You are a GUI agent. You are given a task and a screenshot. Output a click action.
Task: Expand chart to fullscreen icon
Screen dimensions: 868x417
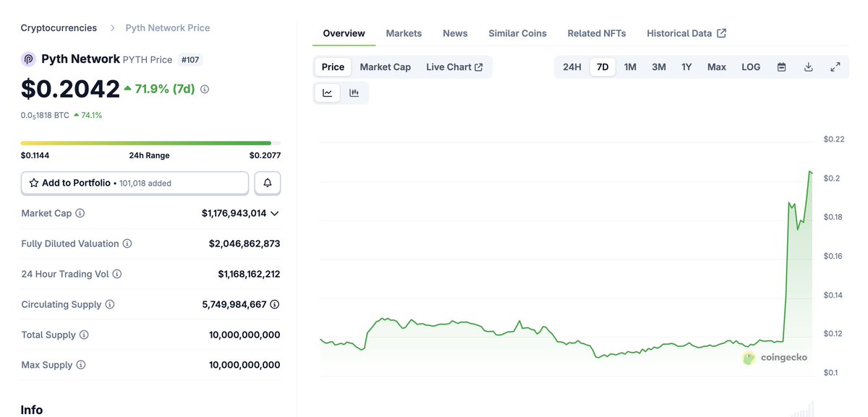835,66
